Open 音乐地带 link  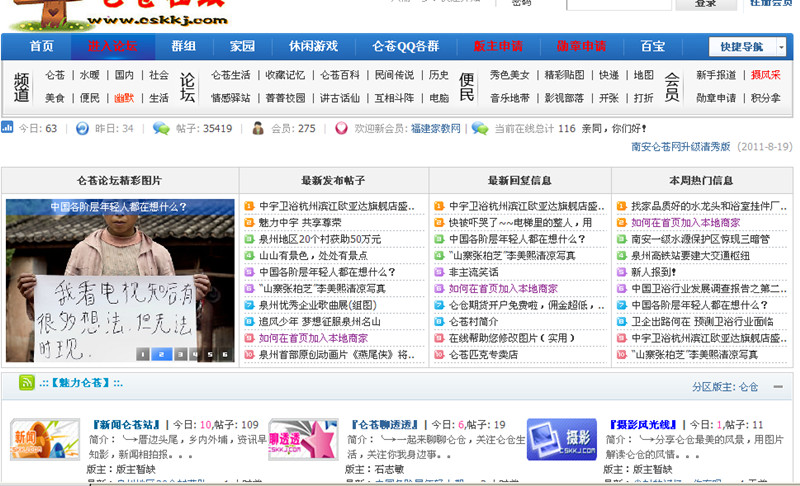(x=510, y=98)
